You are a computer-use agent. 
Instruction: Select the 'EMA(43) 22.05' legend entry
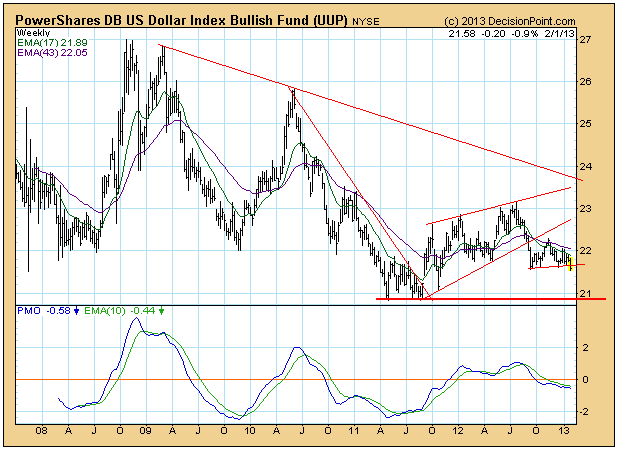(x=52, y=52)
